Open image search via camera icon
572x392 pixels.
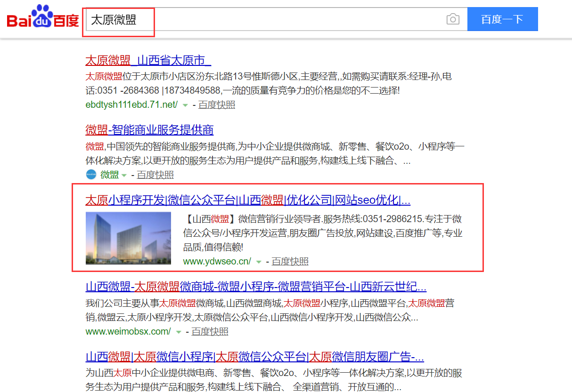pos(453,19)
